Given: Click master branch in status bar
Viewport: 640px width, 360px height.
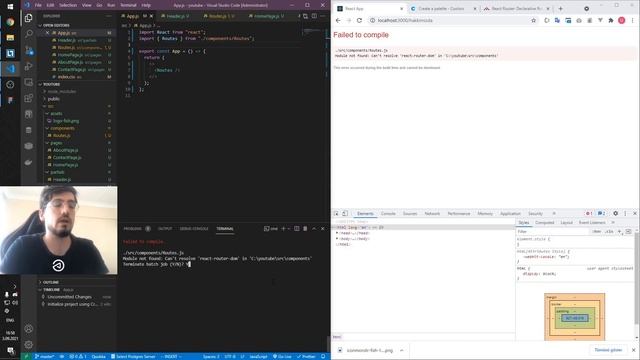Looking at the screenshot, I should tap(44, 356).
